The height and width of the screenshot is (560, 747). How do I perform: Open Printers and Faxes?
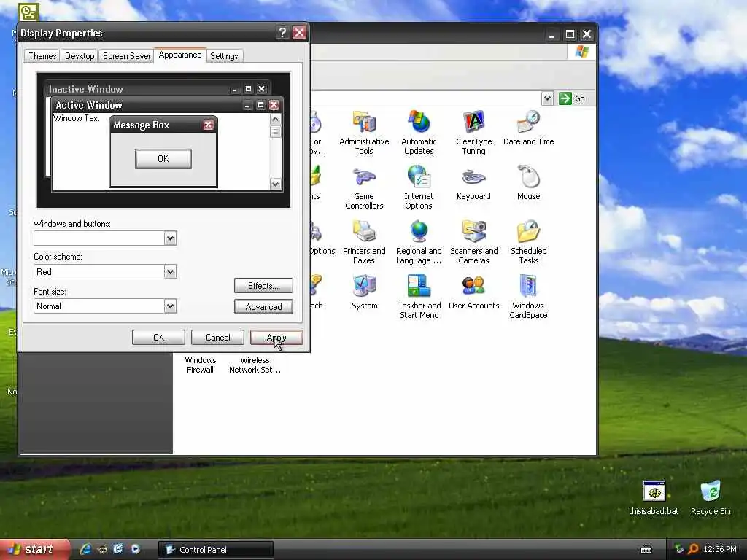(x=364, y=242)
